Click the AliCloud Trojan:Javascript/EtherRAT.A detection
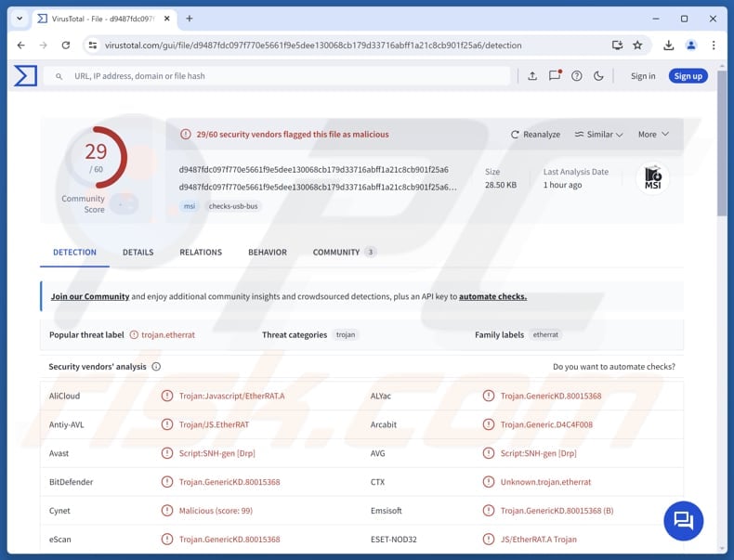The image size is (734, 560). pos(231,396)
